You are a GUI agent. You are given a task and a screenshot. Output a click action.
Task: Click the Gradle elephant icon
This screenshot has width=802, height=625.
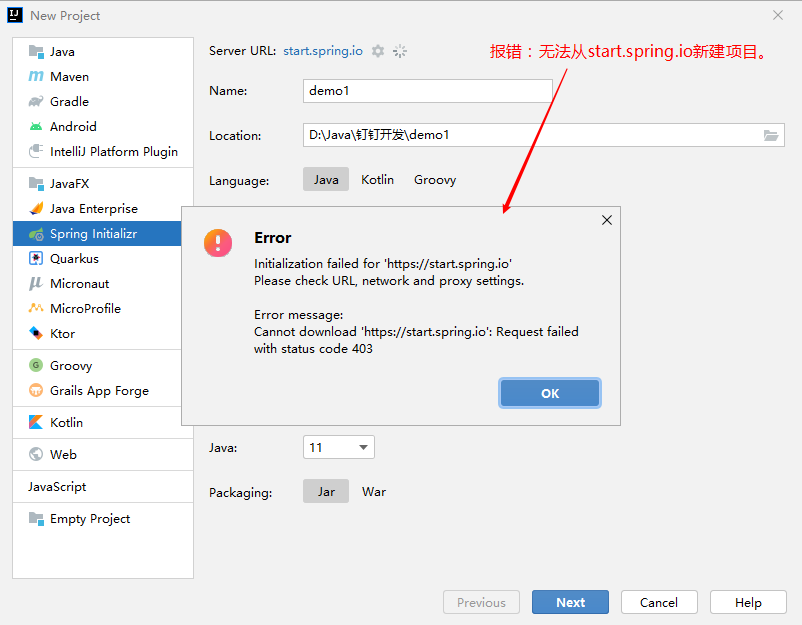[36, 101]
